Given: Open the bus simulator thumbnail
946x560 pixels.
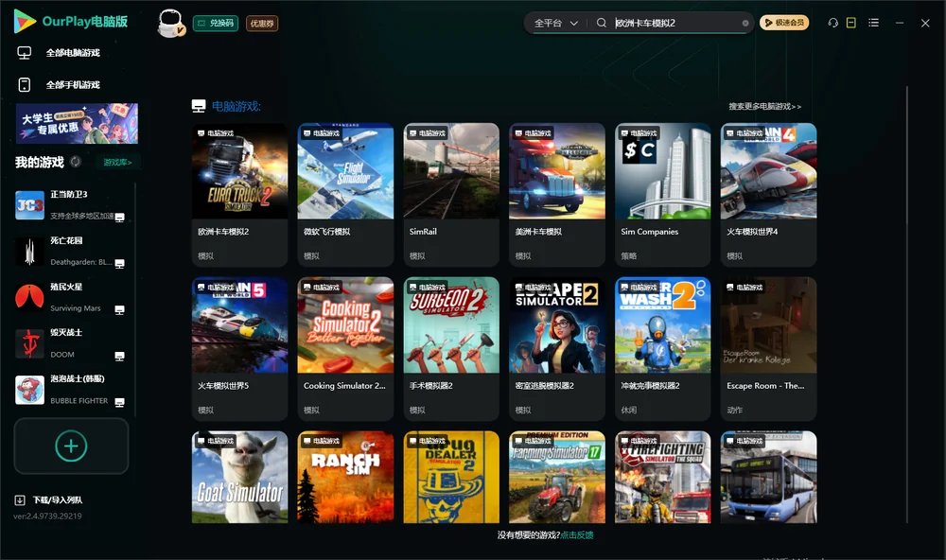Looking at the screenshot, I should 768,477.
